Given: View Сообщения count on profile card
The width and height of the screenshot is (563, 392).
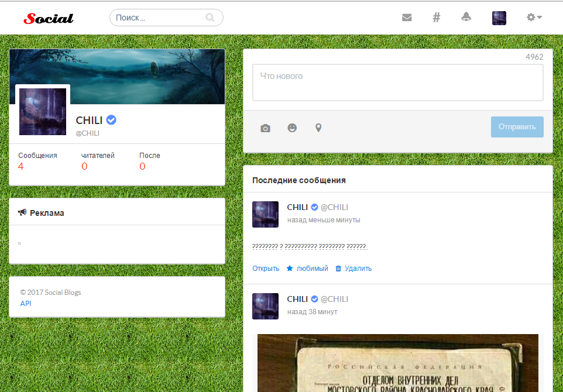Looking at the screenshot, I should click(21, 166).
